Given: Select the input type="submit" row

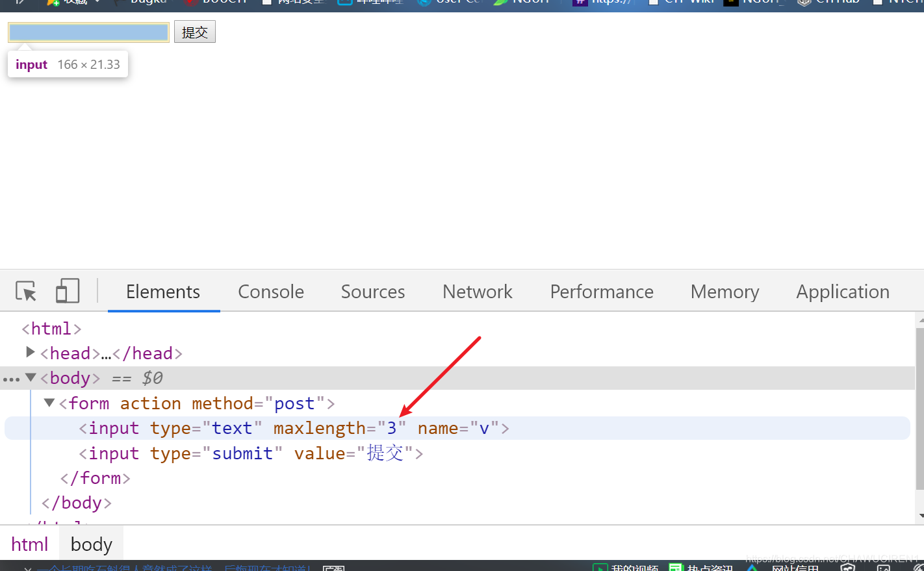Looking at the screenshot, I should tap(457, 453).
